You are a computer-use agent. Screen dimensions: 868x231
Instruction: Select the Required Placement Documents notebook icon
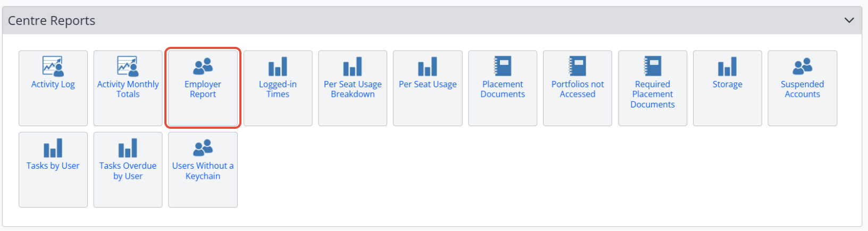[x=653, y=67]
